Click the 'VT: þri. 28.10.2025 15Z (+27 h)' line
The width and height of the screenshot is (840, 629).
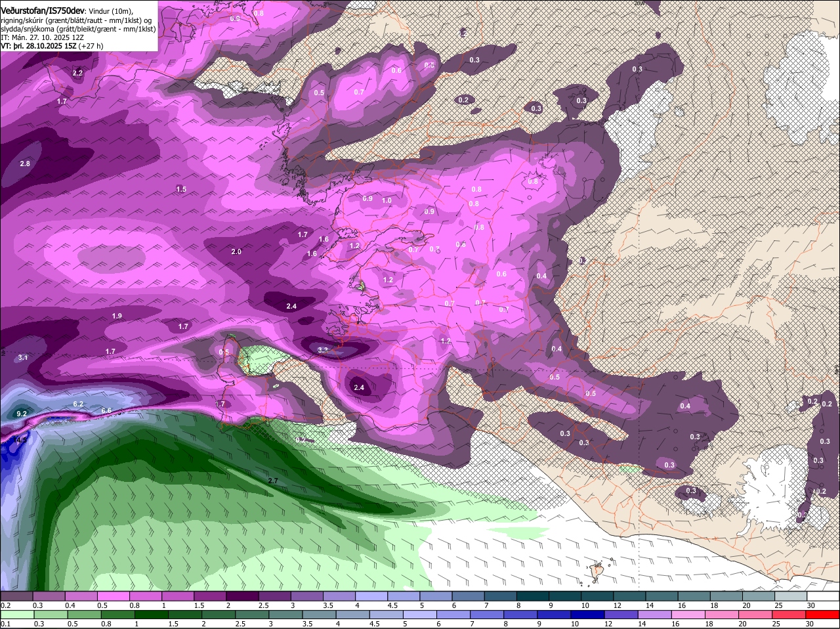coord(52,46)
